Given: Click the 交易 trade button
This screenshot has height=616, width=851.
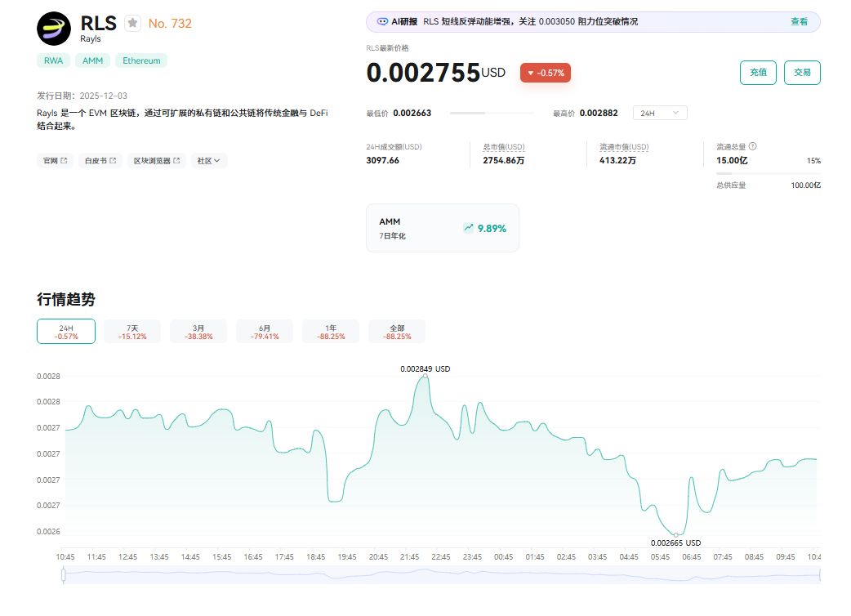Looking at the screenshot, I should pos(802,73).
